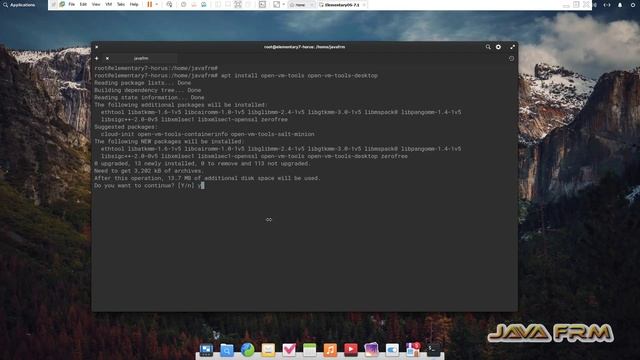The width and height of the screenshot is (640, 360).
Task: Open AppCenter with update badge
Action: pyautogui.click(x=413, y=349)
